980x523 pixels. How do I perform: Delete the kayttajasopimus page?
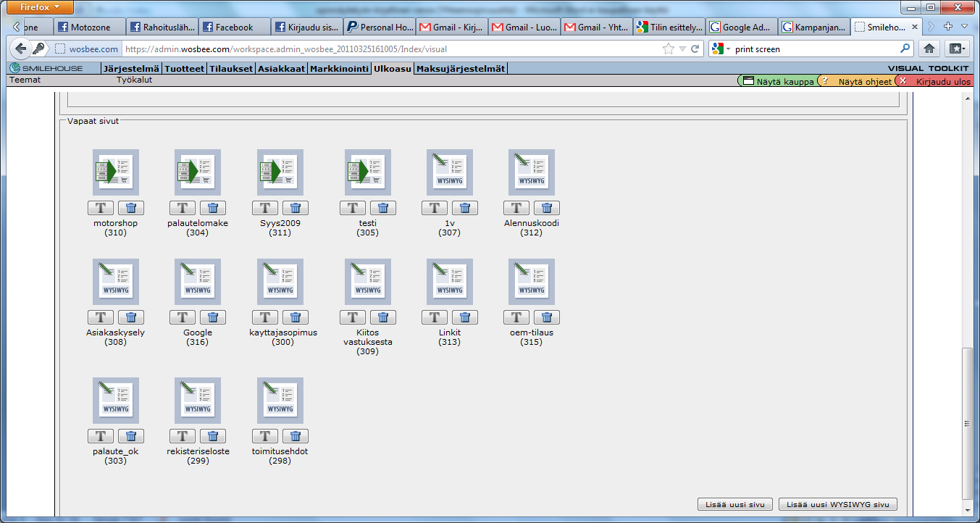[x=296, y=317]
